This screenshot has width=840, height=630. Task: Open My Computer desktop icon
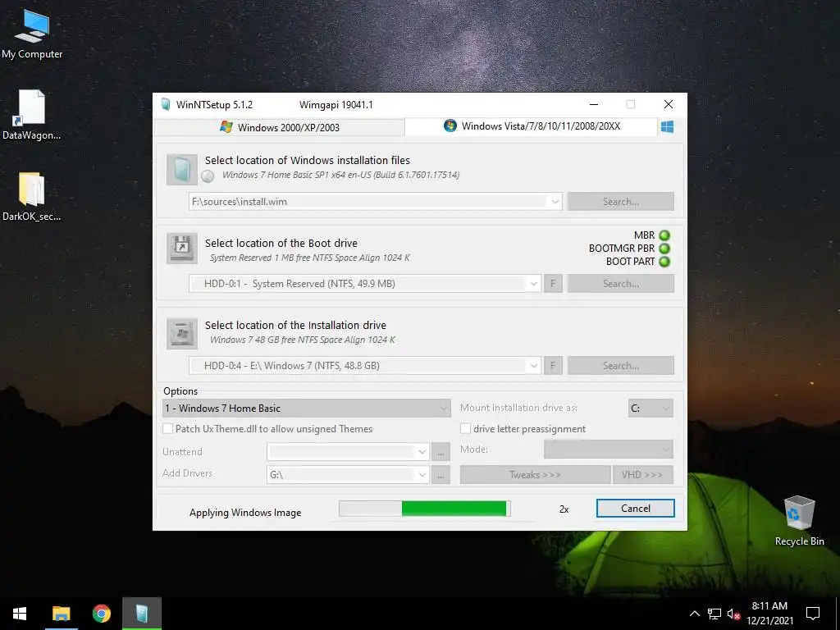click(x=32, y=34)
